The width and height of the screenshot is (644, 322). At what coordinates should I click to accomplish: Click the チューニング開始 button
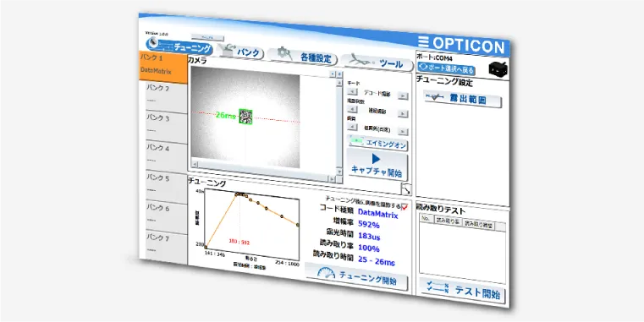pyautogui.click(x=356, y=276)
